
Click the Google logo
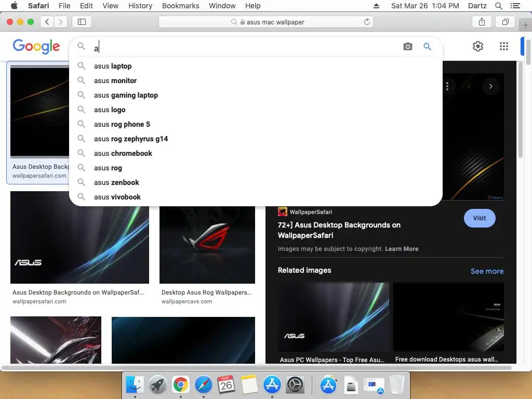click(36, 46)
